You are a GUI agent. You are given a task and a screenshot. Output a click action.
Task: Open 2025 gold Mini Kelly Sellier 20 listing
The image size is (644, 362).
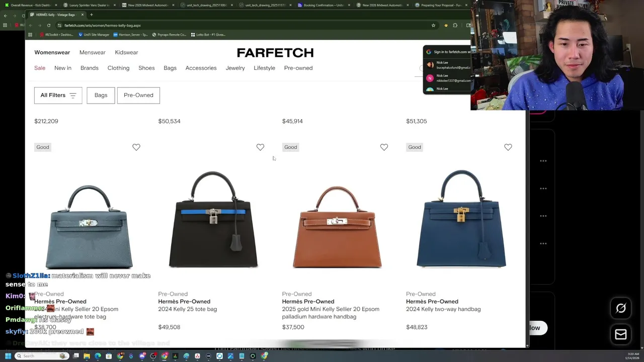331,313
